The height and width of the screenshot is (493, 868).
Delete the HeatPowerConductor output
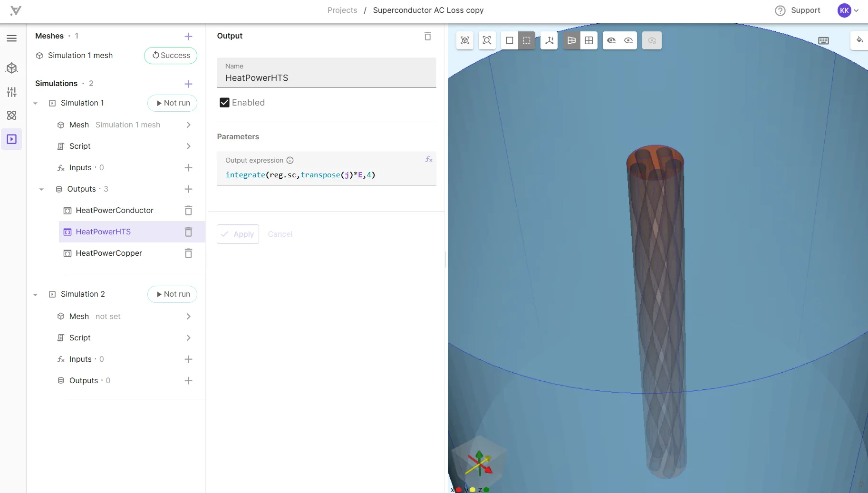pos(189,210)
